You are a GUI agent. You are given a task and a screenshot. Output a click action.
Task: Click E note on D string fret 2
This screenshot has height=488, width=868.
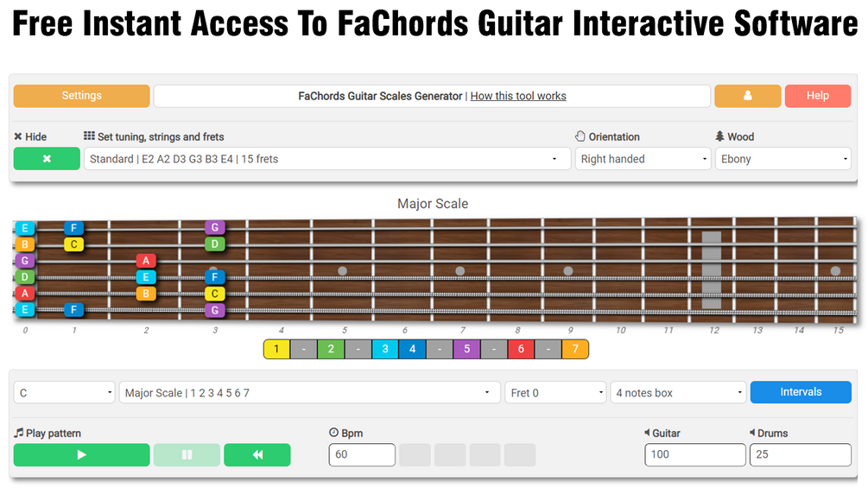146,277
